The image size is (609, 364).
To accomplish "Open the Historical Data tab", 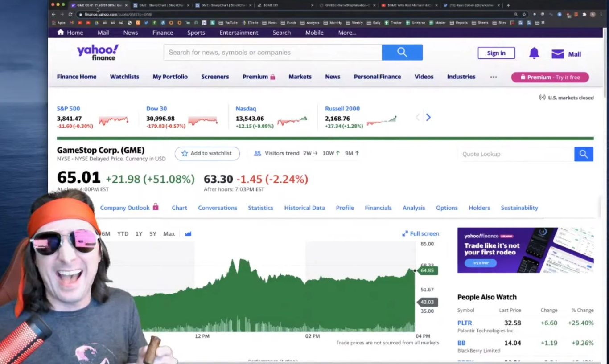I will 304,208.
